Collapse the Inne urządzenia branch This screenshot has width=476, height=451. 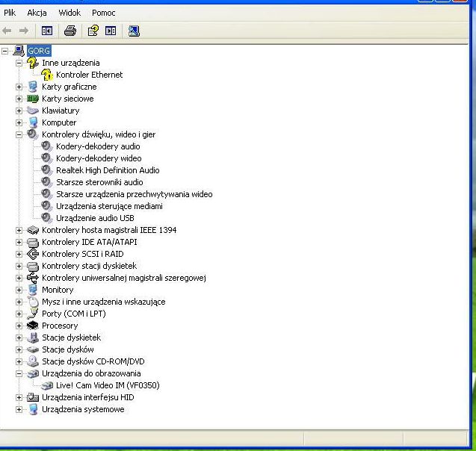click(x=19, y=63)
